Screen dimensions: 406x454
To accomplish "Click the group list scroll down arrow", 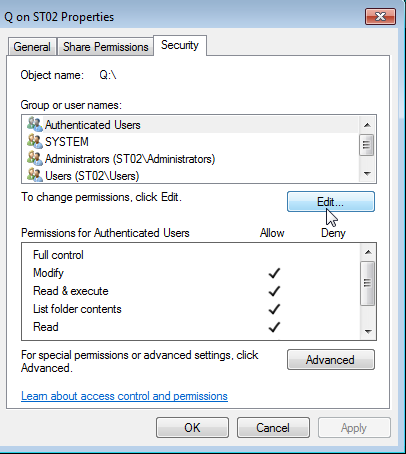I will coord(367,173).
